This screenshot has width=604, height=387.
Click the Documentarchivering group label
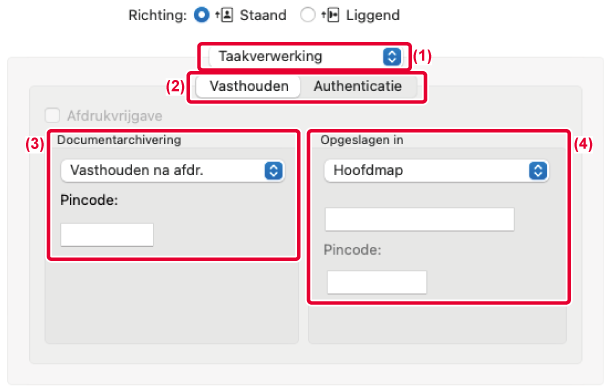coord(119,140)
